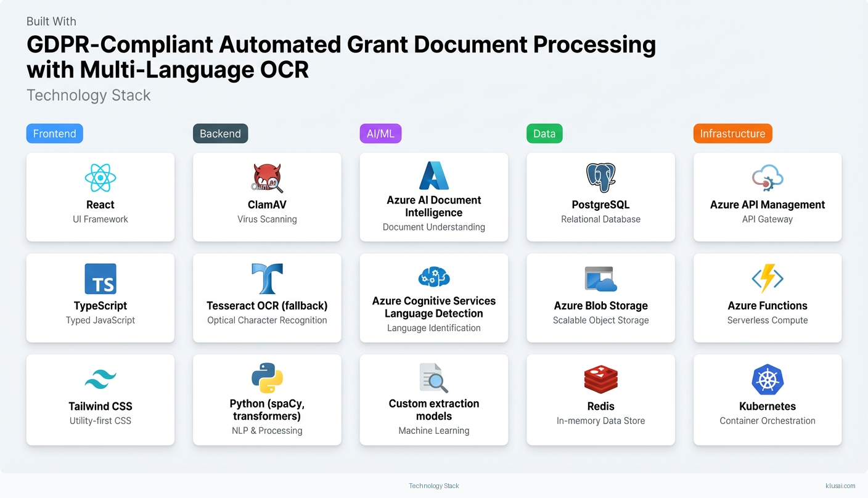Click the green Data category tag
The image size is (868, 498).
pos(544,134)
